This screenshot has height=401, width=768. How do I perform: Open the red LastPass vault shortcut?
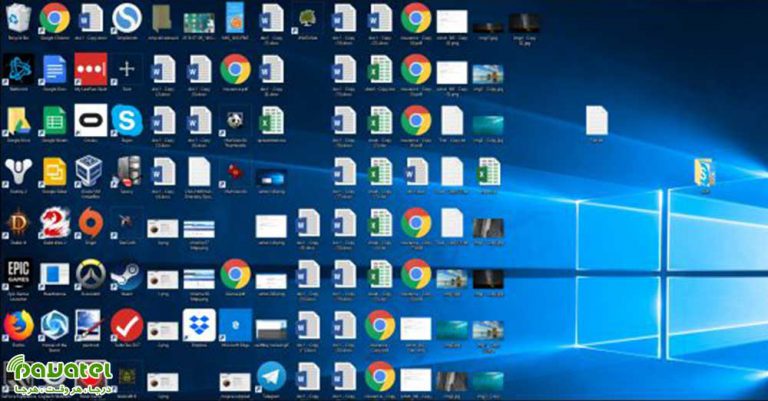click(x=91, y=70)
